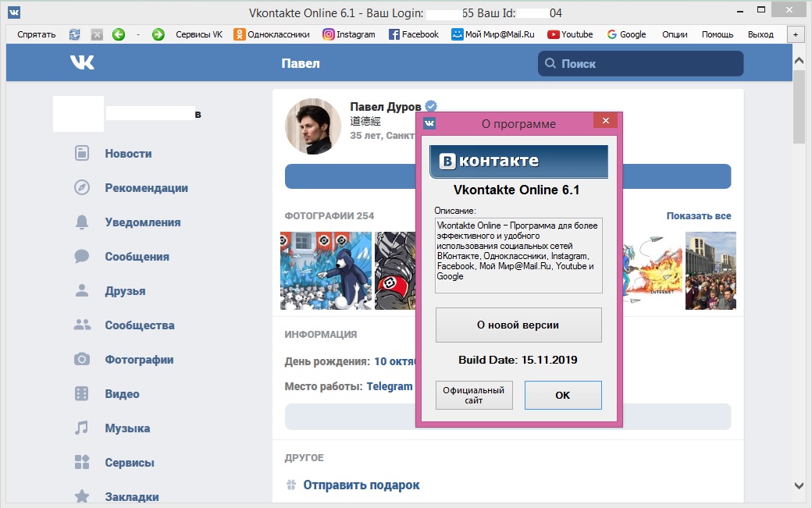Click the Уведомления bell icon
Image resolution: width=812 pixels, height=508 pixels.
(x=82, y=222)
